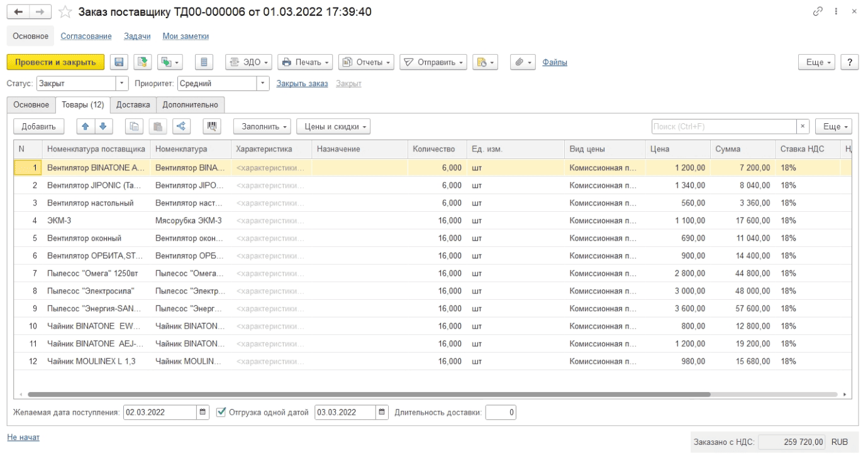
Task: Toggle the single-date shipment checkbox
Action: pos(221,412)
